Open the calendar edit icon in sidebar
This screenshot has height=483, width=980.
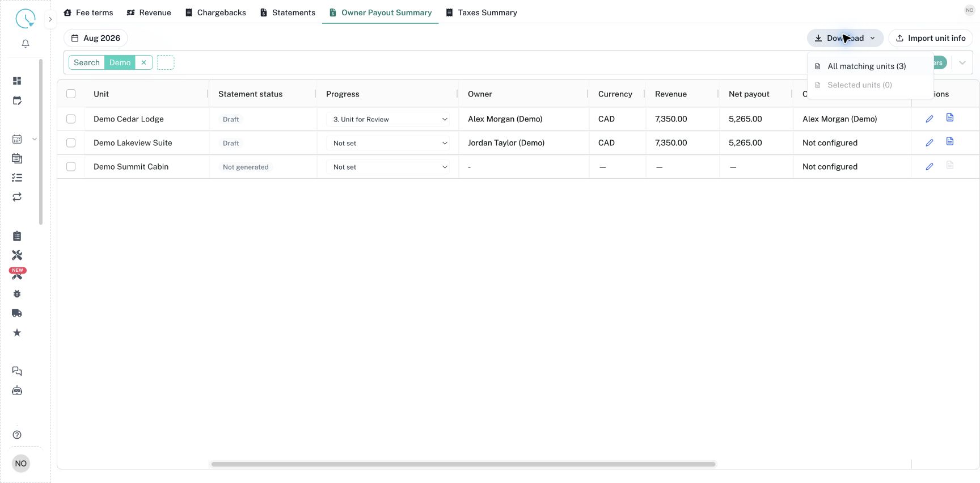pyautogui.click(x=17, y=100)
